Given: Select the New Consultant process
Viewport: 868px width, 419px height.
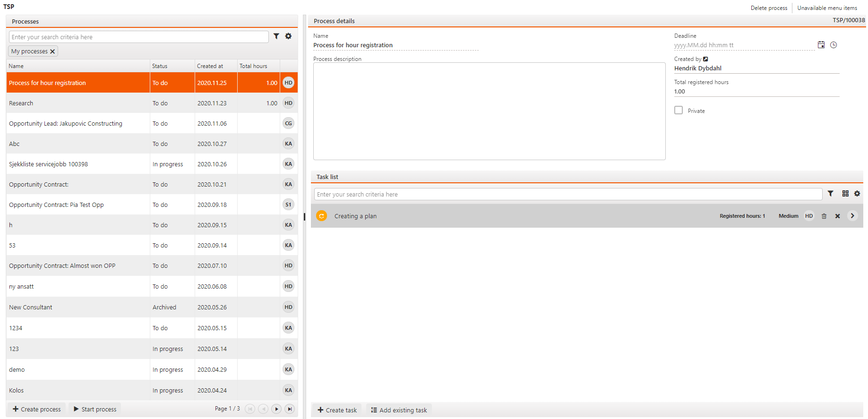Looking at the screenshot, I should [152, 307].
